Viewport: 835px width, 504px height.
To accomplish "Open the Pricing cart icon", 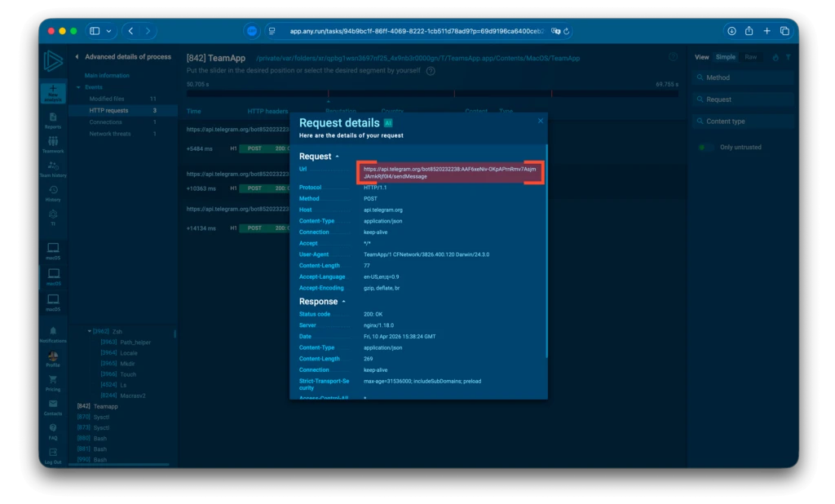I will [53, 380].
